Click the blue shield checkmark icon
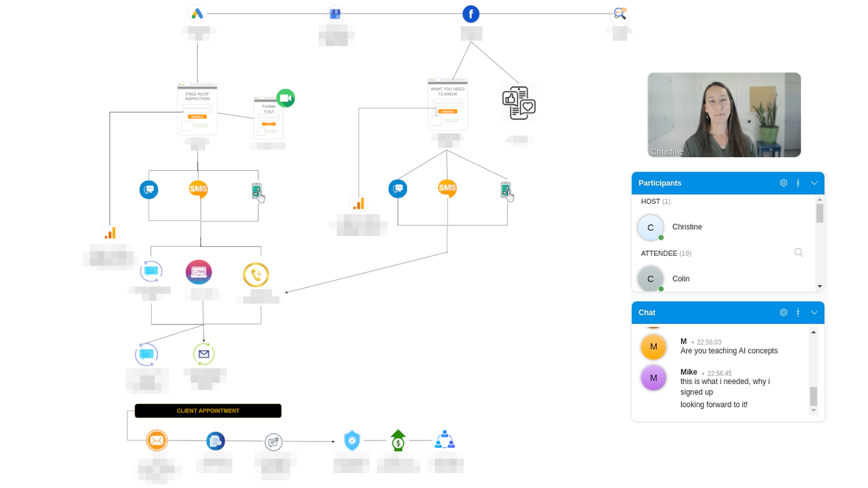The width and height of the screenshot is (868, 488). pyautogui.click(x=352, y=440)
